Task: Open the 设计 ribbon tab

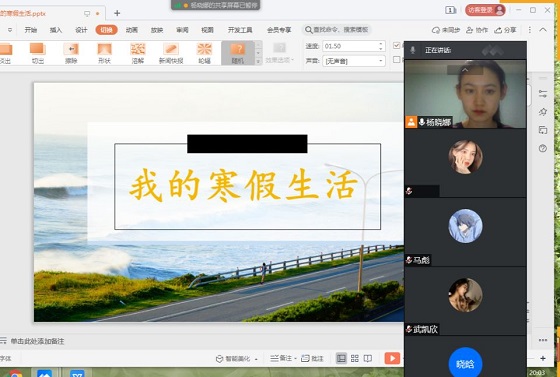Action: pyautogui.click(x=81, y=30)
